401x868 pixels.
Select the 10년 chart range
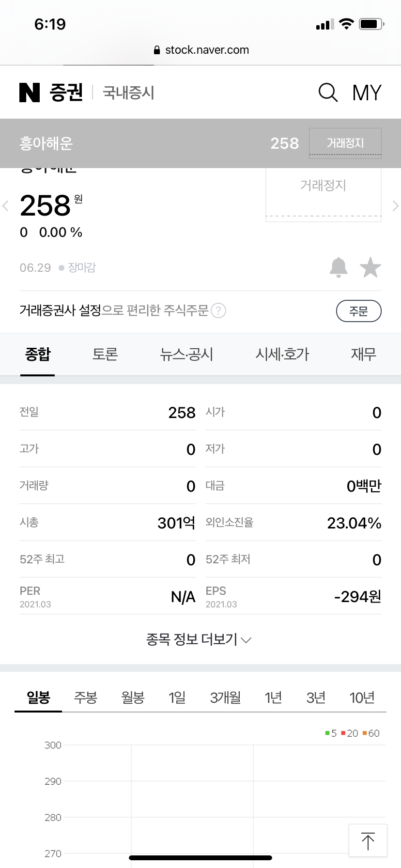pyautogui.click(x=362, y=697)
